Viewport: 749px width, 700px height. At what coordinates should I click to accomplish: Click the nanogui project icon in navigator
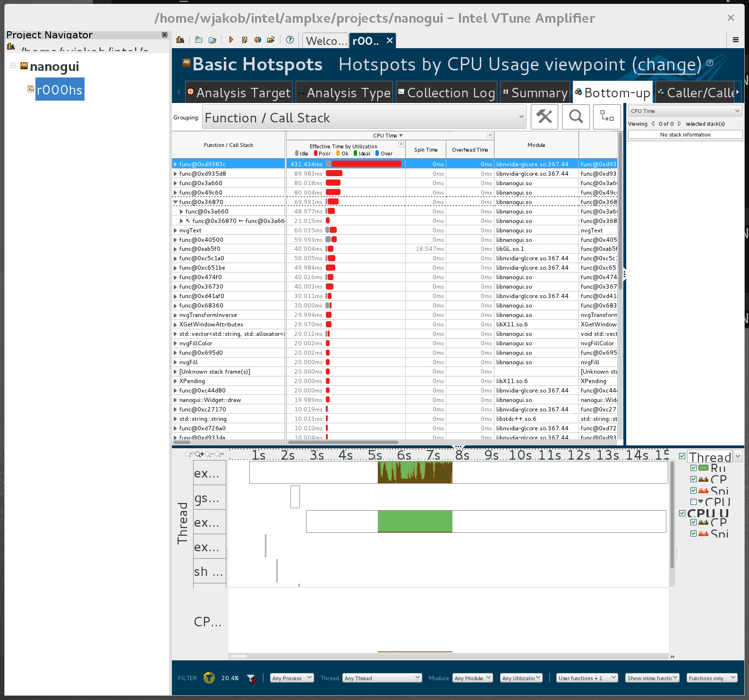pyautogui.click(x=24, y=66)
